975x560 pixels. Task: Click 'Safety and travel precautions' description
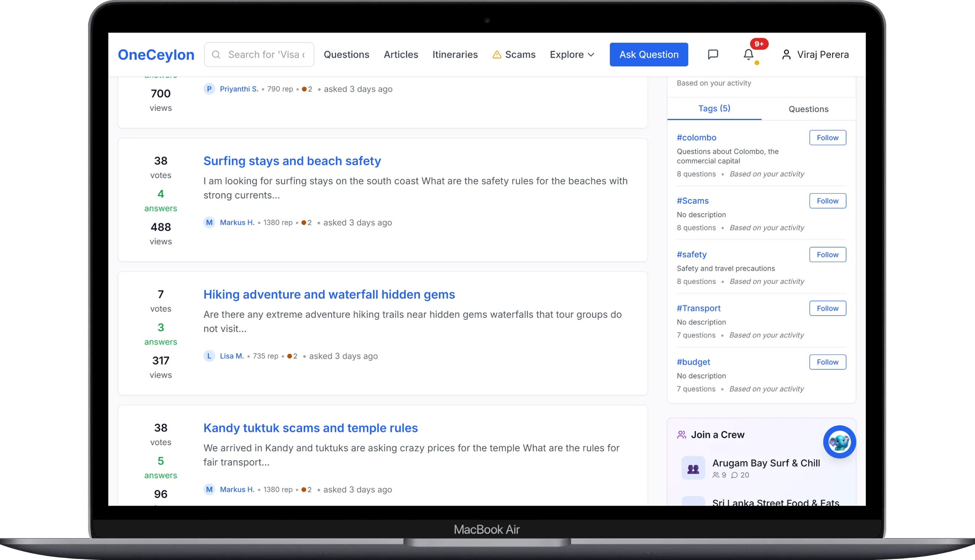[x=725, y=268]
